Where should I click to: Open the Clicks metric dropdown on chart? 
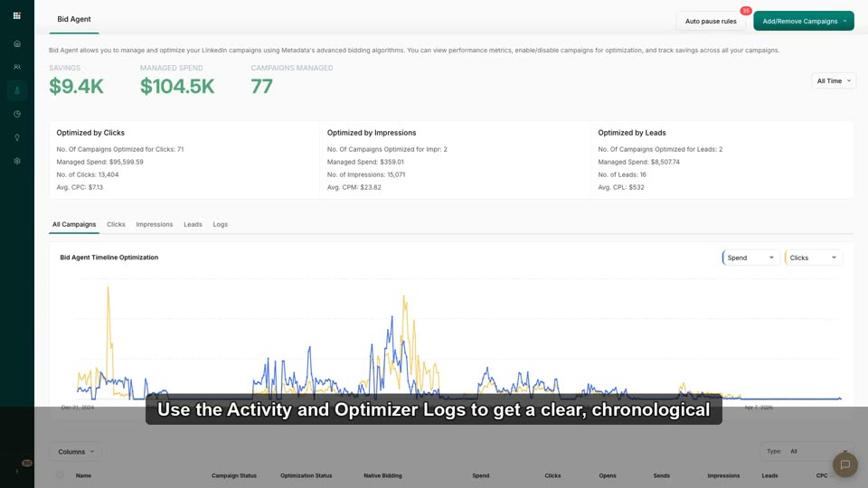point(813,258)
